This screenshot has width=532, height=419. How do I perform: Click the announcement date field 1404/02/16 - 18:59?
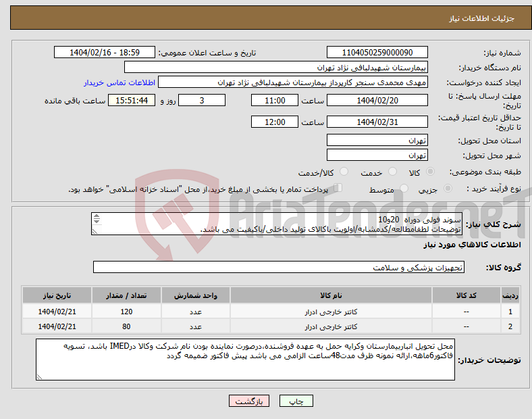[105, 52]
